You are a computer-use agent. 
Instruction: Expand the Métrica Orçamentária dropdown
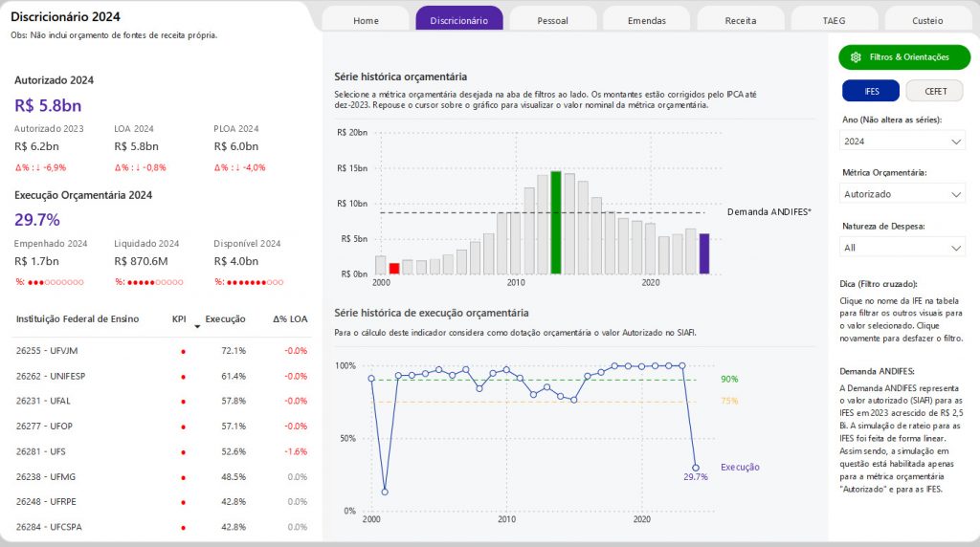[x=902, y=194]
